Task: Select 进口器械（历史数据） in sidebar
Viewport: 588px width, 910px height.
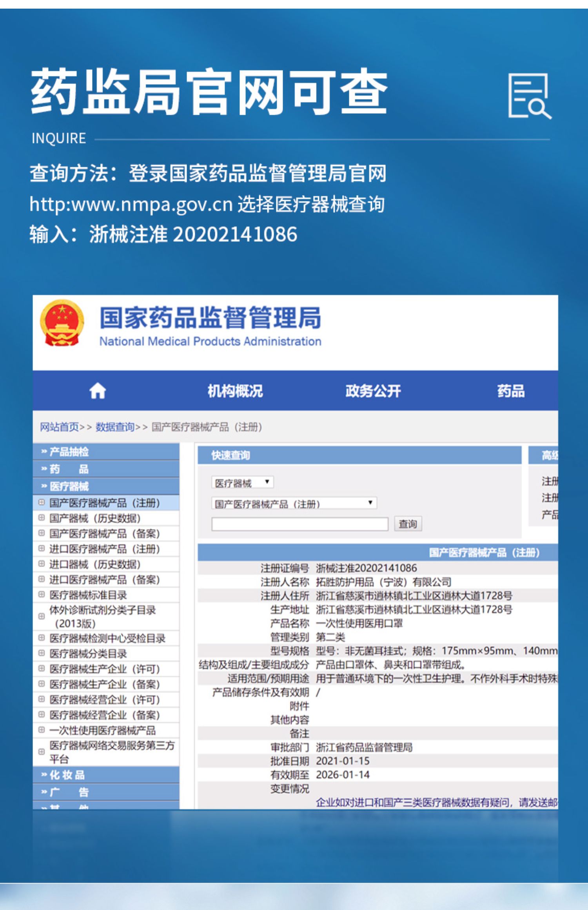Action: coord(106,564)
